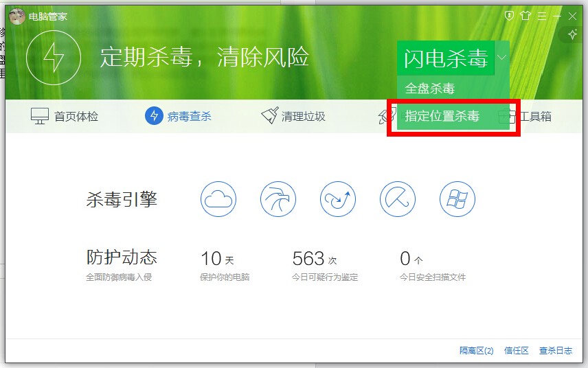Image resolution: width=588 pixels, height=368 pixels.
Task: Choose 指定位置杀毒 from the scan dropdown
Action: (x=453, y=116)
